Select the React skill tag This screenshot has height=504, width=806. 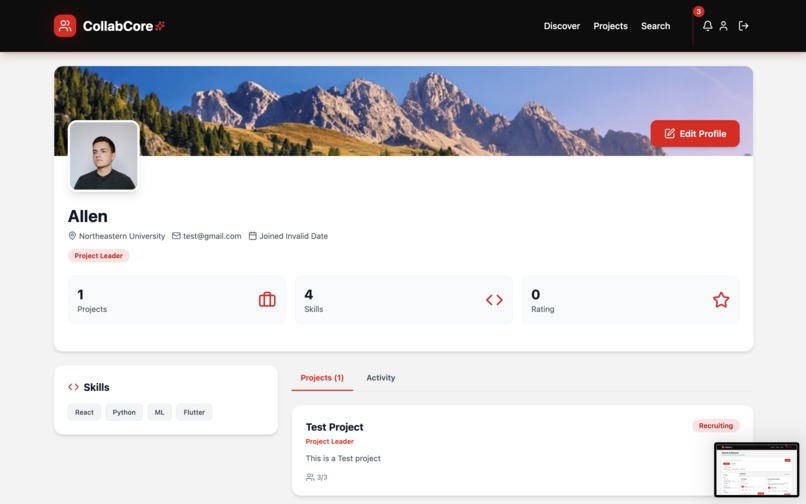pos(84,412)
